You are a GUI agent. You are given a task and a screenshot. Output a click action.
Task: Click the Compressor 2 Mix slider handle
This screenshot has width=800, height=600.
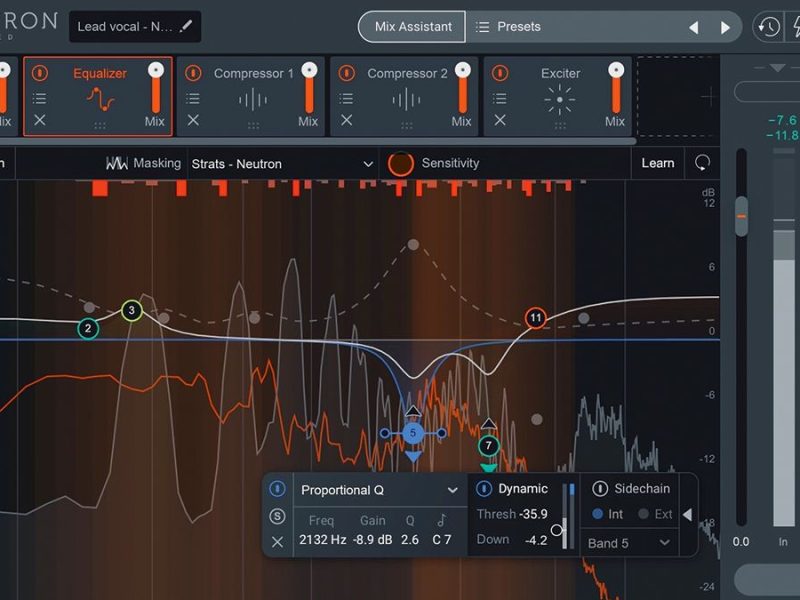[x=463, y=70]
